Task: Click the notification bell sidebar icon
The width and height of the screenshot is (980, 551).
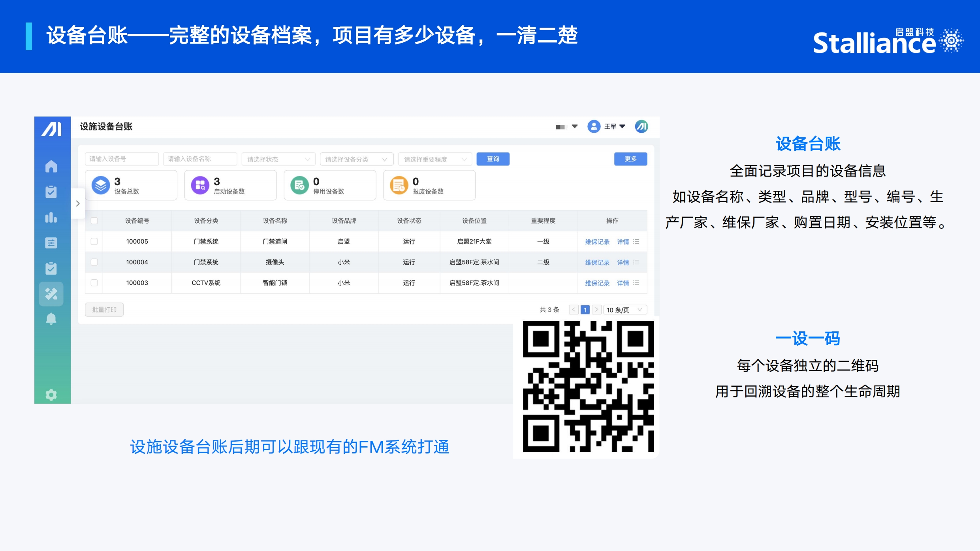Action: 51,318
